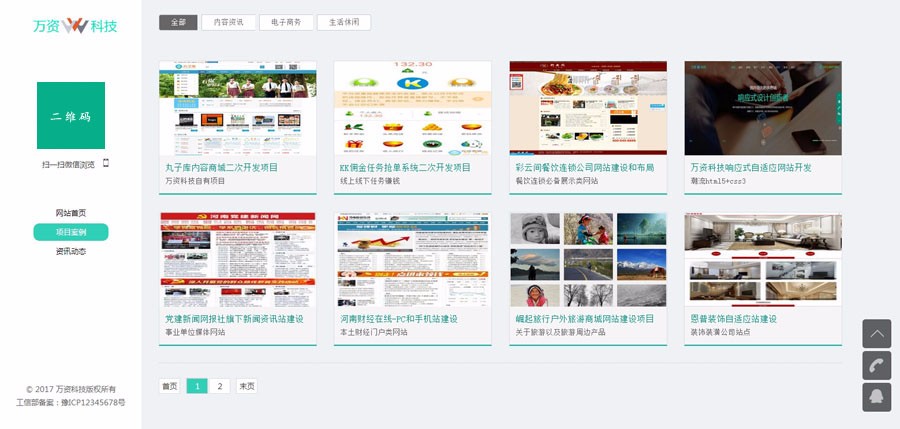900x429 pixels.
Task: Open 项目案例 in sidebar menu
Action: coord(71,232)
